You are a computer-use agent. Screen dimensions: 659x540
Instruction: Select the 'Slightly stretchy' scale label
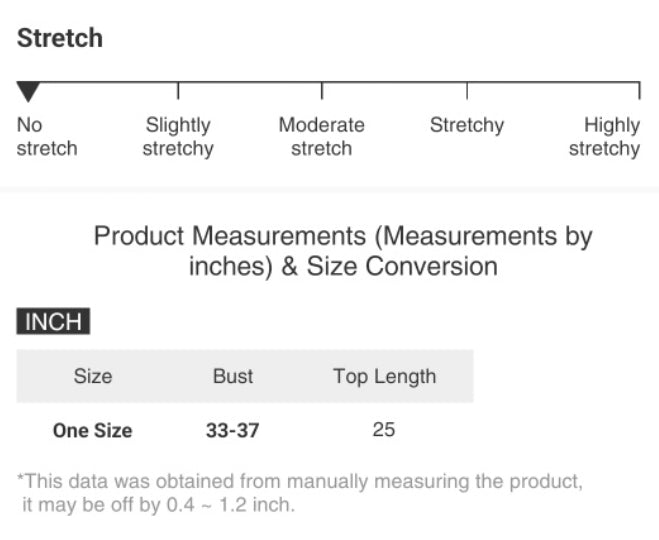tap(178, 137)
